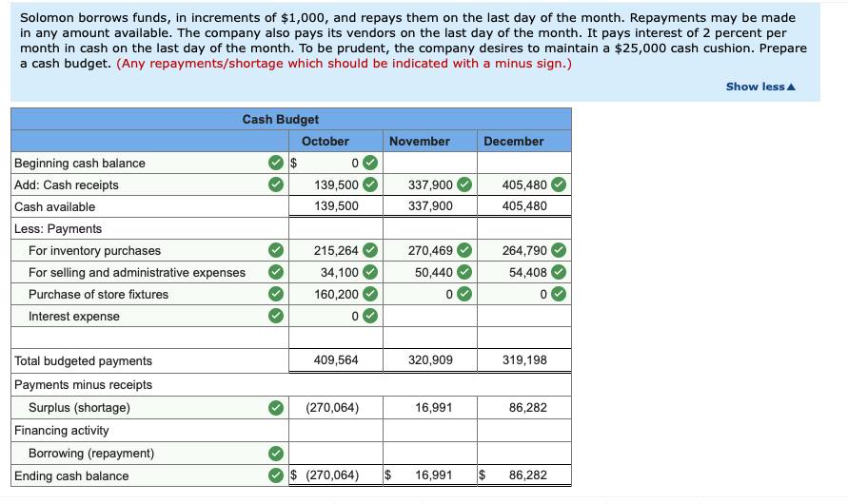Click the checkmark beside December inventory purchases 264,790
This screenshot has width=848, height=504.
559,250
